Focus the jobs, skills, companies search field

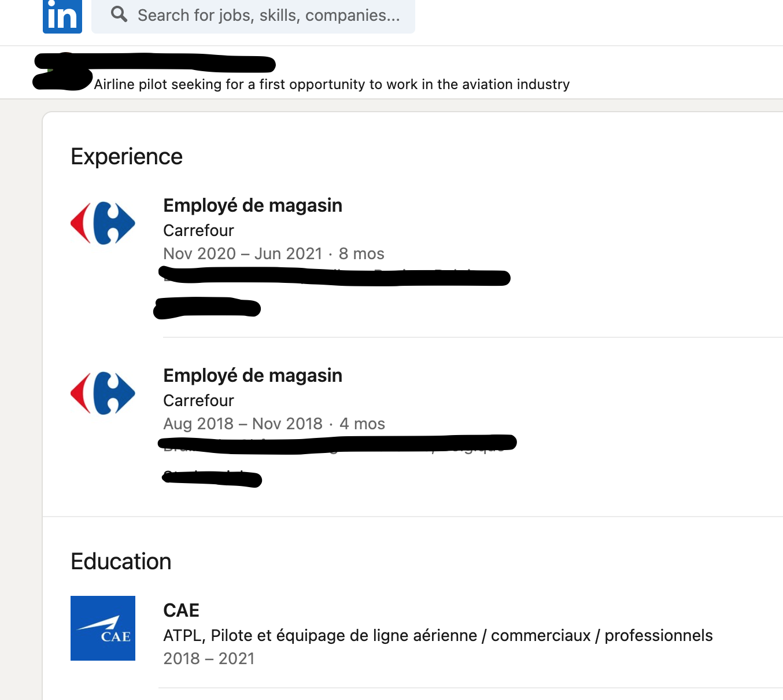[x=268, y=15]
